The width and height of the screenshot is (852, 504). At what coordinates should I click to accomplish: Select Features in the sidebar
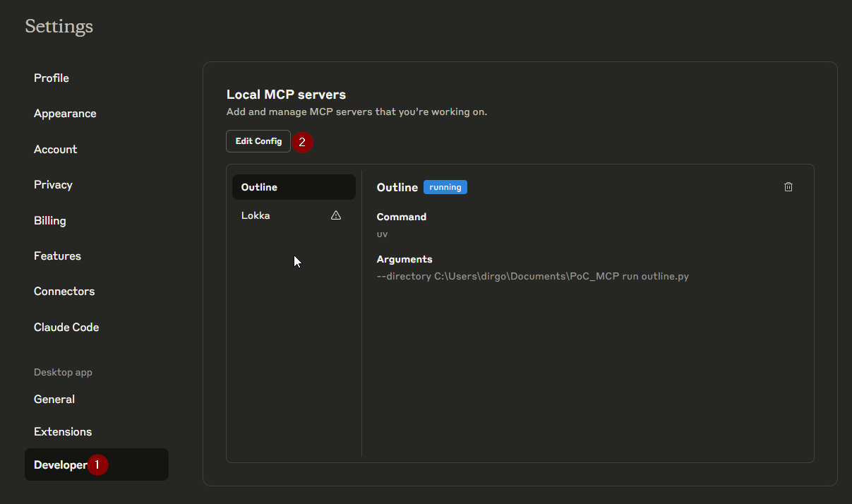pos(57,256)
